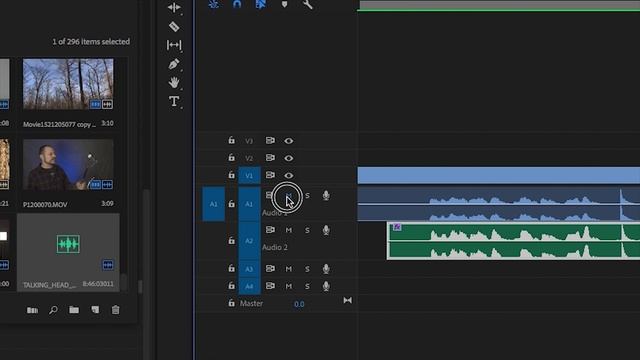The height and width of the screenshot is (360, 640).
Task: Select the Type tool
Action: pyautogui.click(x=174, y=101)
